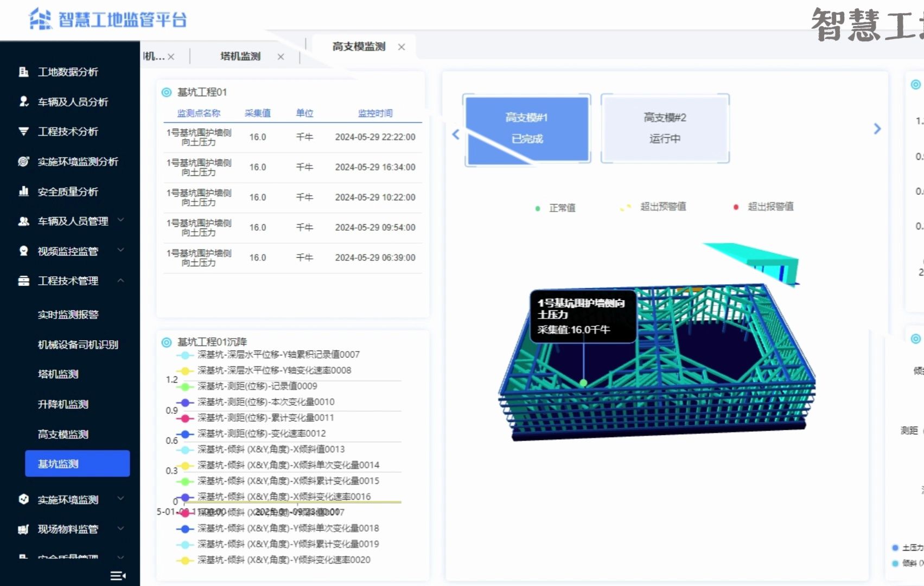The width and height of the screenshot is (924, 586).
Task: Expand 车辆及人员管理 menu chevron
Action: (121, 220)
